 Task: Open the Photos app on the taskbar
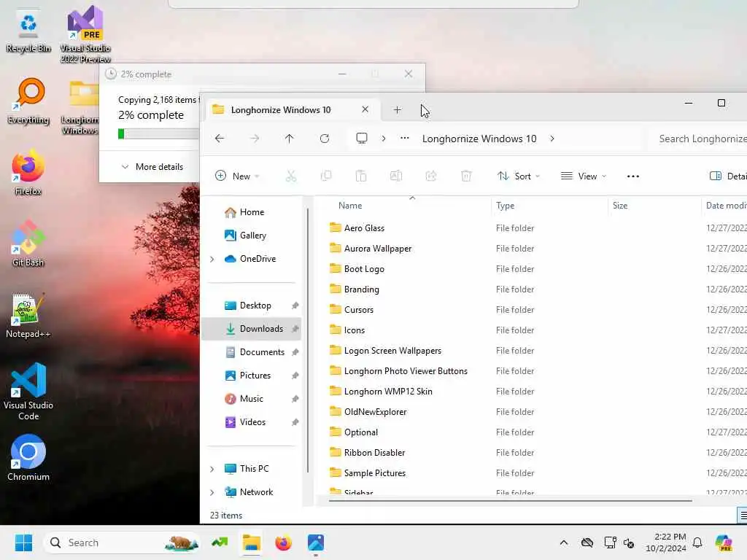(316, 542)
